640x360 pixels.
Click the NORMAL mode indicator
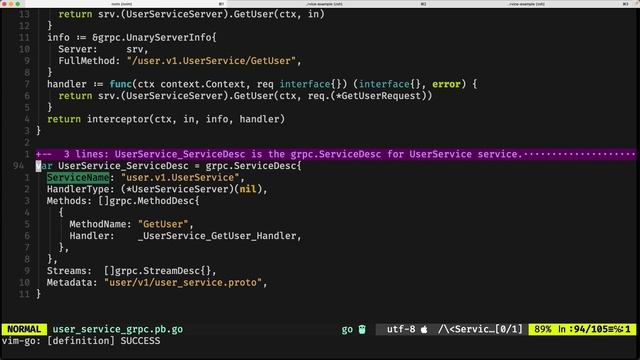point(24,329)
